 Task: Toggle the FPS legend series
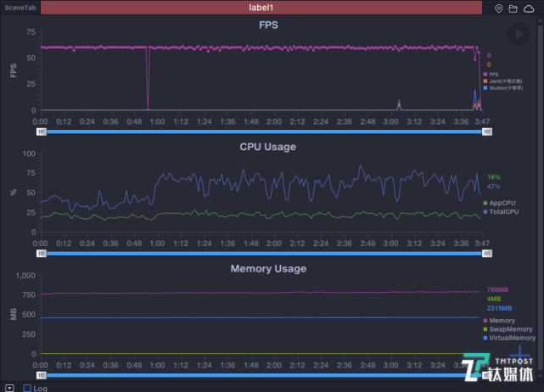491,74
